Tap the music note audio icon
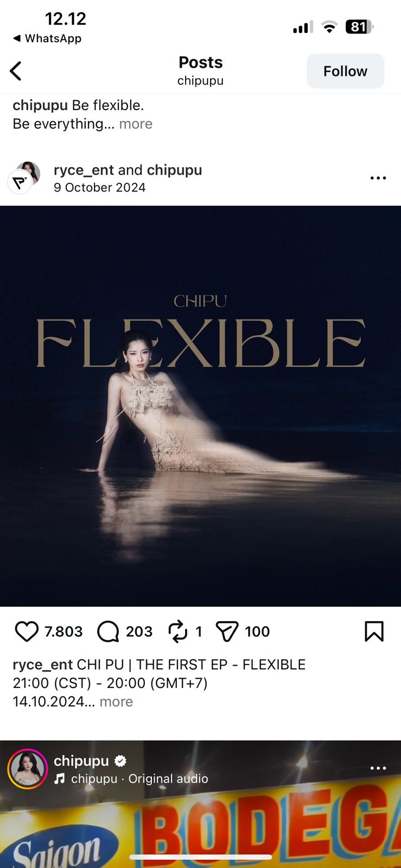 point(60,778)
